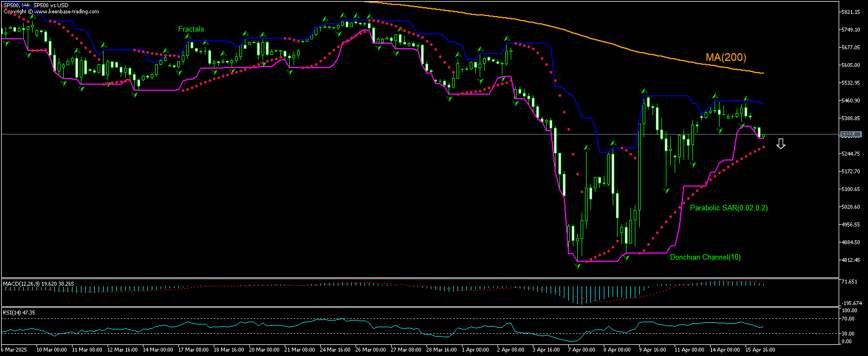This screenshot has width=868, height=356.
Task: Click the 4812.45 price axis label
Action: pyautogui.click(x=850, y=260)
